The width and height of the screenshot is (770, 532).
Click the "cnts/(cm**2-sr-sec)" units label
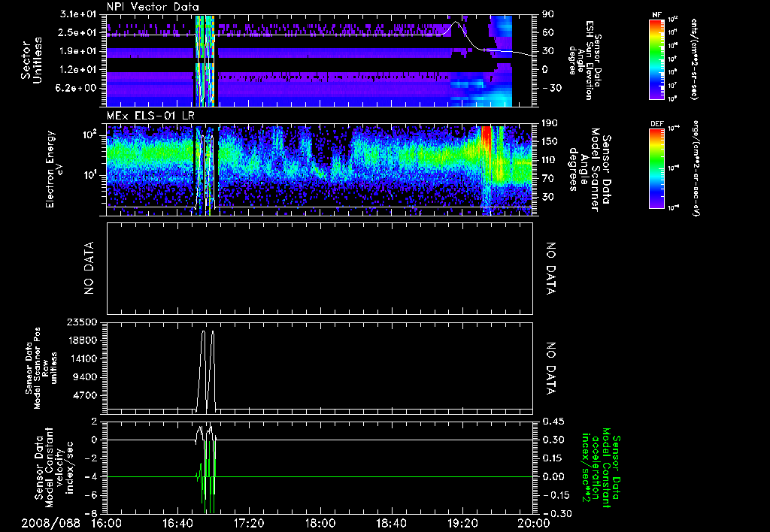pos(694,59)
